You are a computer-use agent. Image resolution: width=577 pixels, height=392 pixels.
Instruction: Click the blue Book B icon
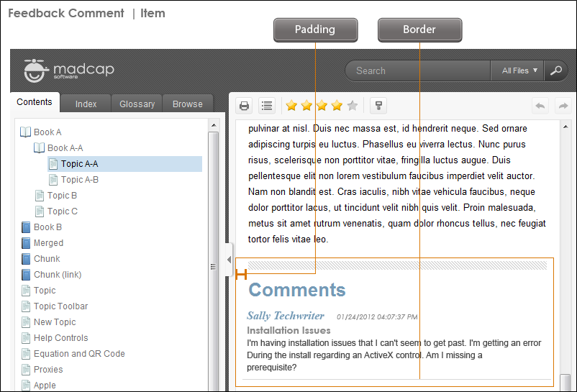pos(26,227)
